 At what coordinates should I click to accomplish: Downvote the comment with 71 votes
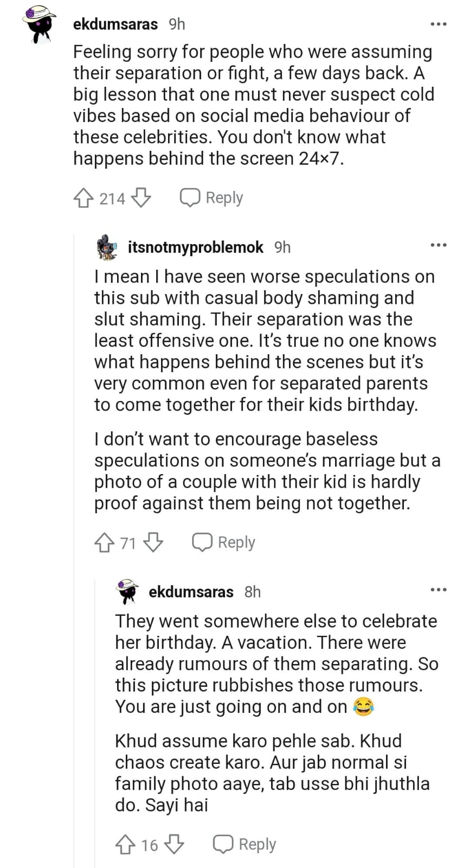153,542
